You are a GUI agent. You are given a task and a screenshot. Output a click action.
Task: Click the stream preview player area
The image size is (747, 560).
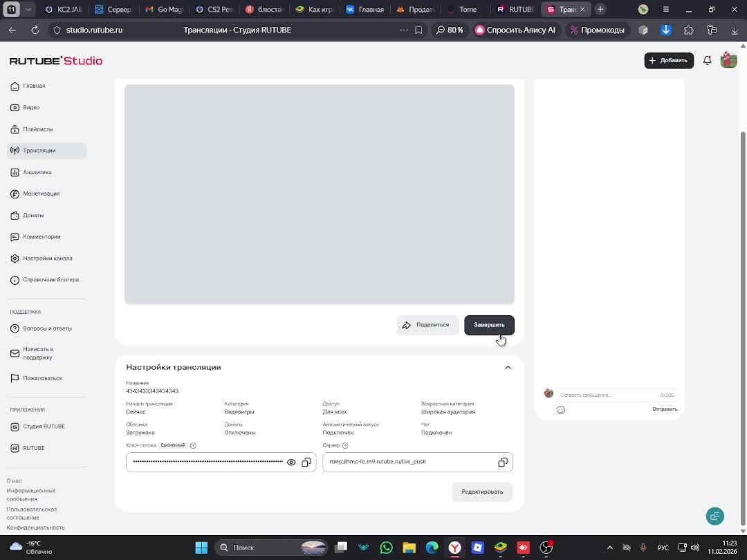pyautogui.click(x=319, y=194)
